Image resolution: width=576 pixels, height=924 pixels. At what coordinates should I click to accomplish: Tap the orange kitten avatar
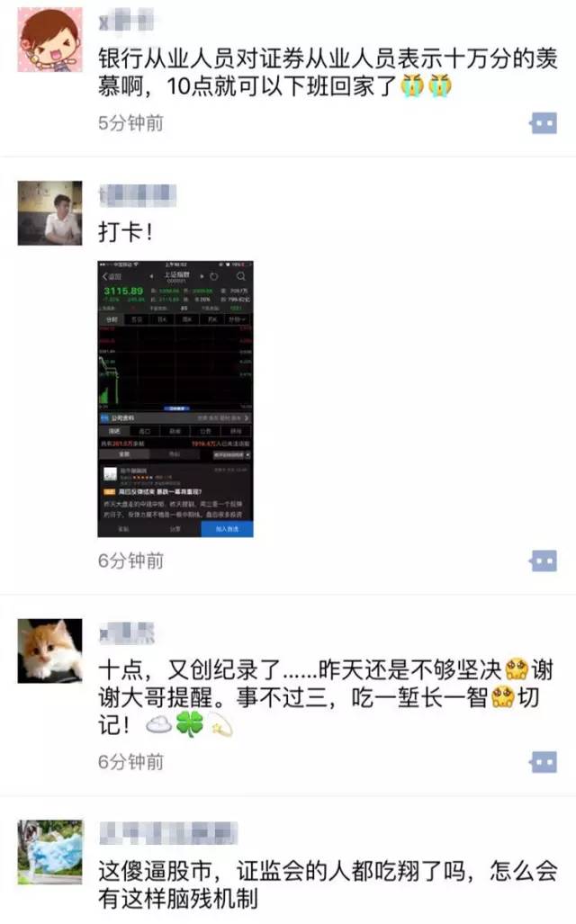pos(49,650)
